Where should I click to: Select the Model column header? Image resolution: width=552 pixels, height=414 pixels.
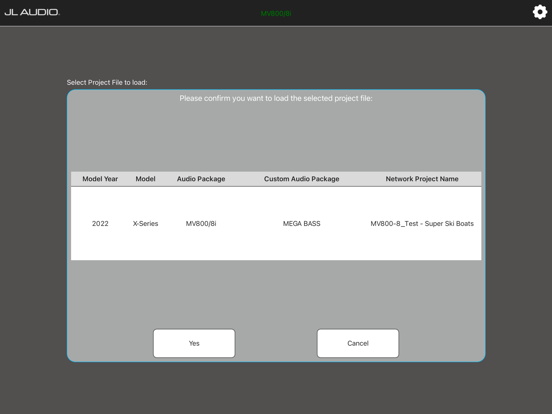pyautogui.click(x=145, y=179)
